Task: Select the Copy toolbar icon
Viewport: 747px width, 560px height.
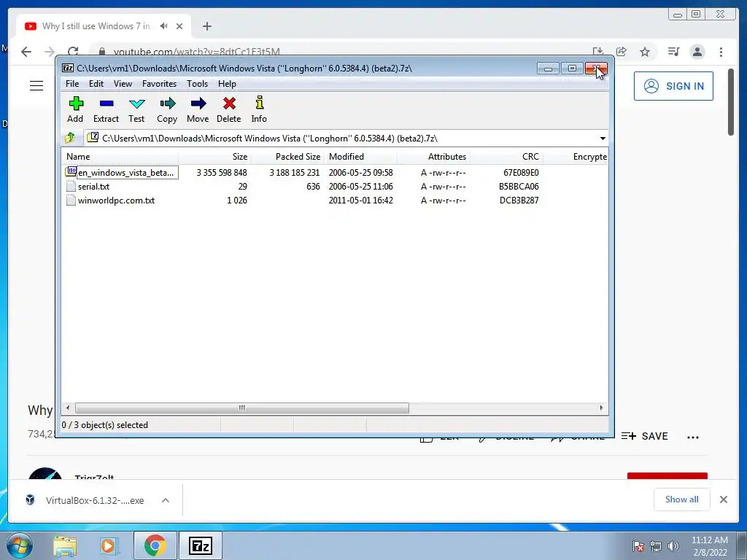Action: click(167, 109)
